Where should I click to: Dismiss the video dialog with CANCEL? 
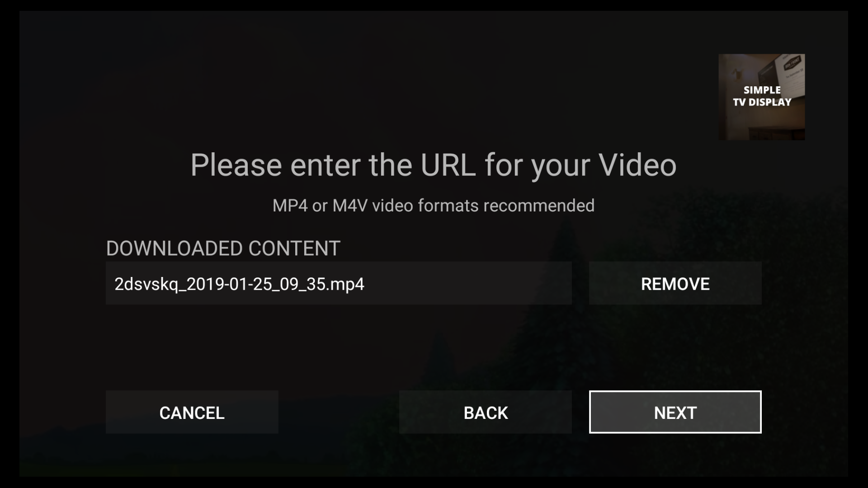click(192, 412)
